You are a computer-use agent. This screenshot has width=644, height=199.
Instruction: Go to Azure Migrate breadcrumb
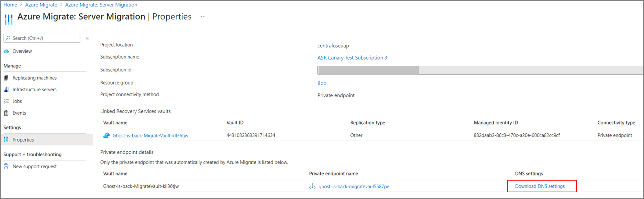(x=41, y=5)
